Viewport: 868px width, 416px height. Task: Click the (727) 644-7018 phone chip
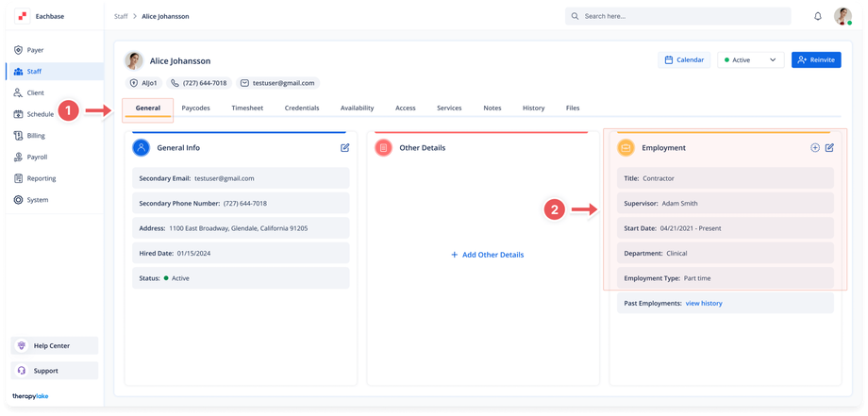point(199,83)
